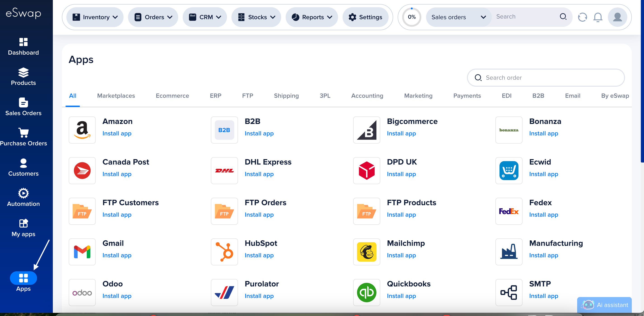Select the Apps sidebar button
Viewport: 644px width, 316px height.
(x=23, y=278)
